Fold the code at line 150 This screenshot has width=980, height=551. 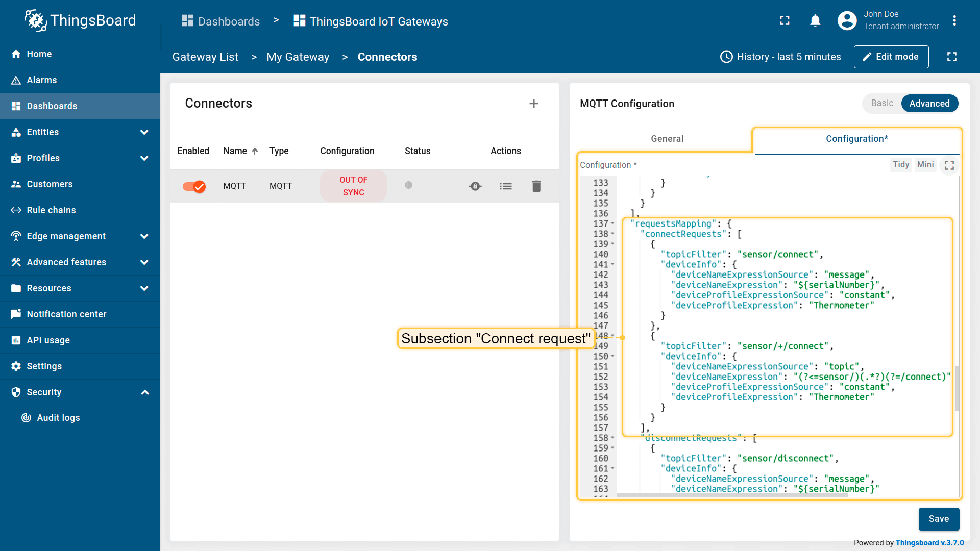pos(612,356)
